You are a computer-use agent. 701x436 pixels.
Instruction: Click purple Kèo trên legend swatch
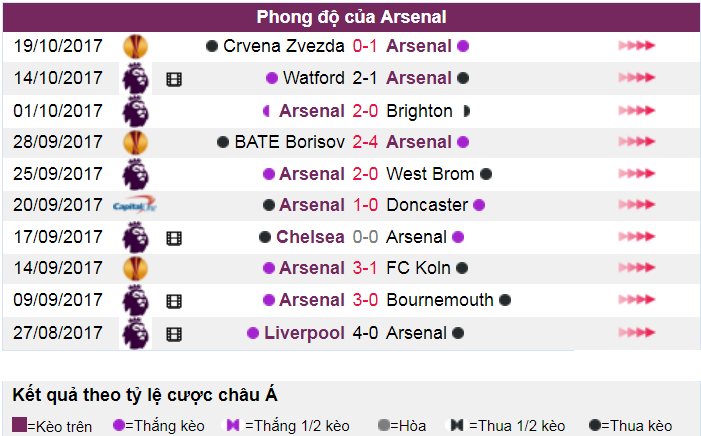point(19,425)
